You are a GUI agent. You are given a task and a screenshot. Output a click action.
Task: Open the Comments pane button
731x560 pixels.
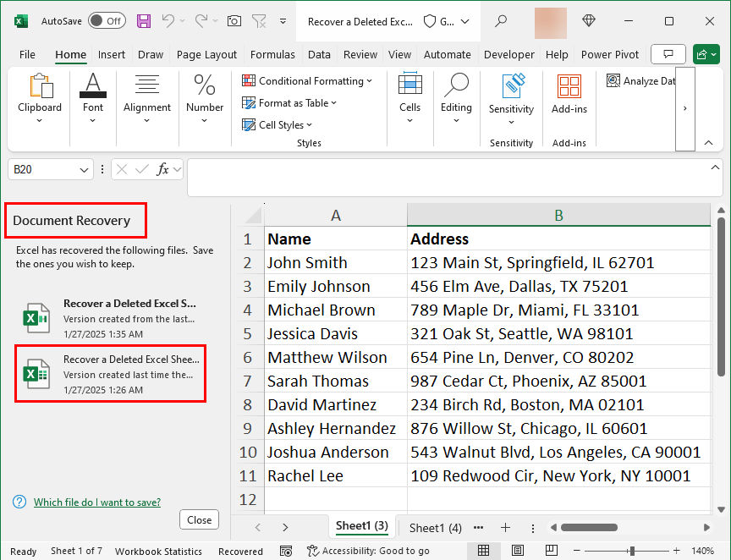(x=668, y=54)
